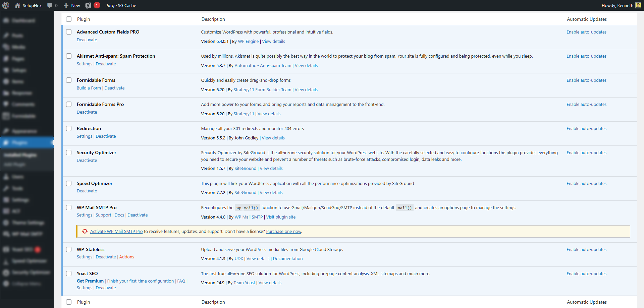Open Build a Form for Formidable Forms
The image size is (644, 308).
89,88
